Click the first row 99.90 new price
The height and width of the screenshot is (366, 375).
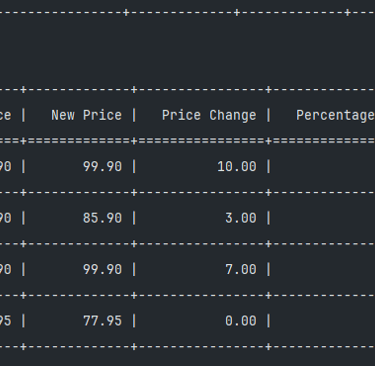coord(102,166)
